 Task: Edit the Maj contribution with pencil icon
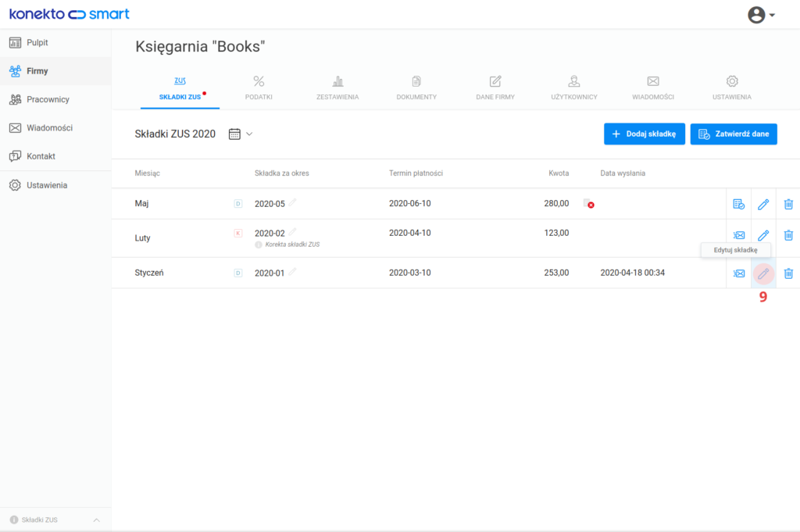(763, 204)
